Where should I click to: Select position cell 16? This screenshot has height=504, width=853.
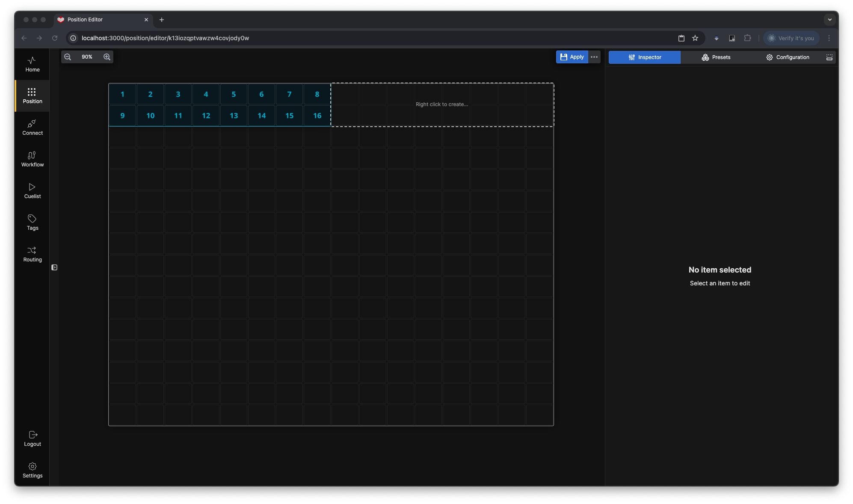[x=317, y=116]
